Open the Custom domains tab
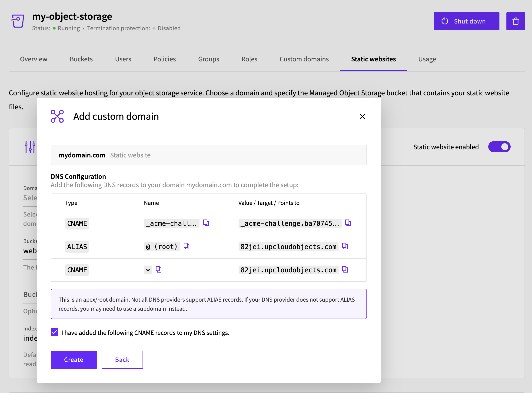Image resolution: width=532 pixels, height=393 pixels. click(304, 59)
